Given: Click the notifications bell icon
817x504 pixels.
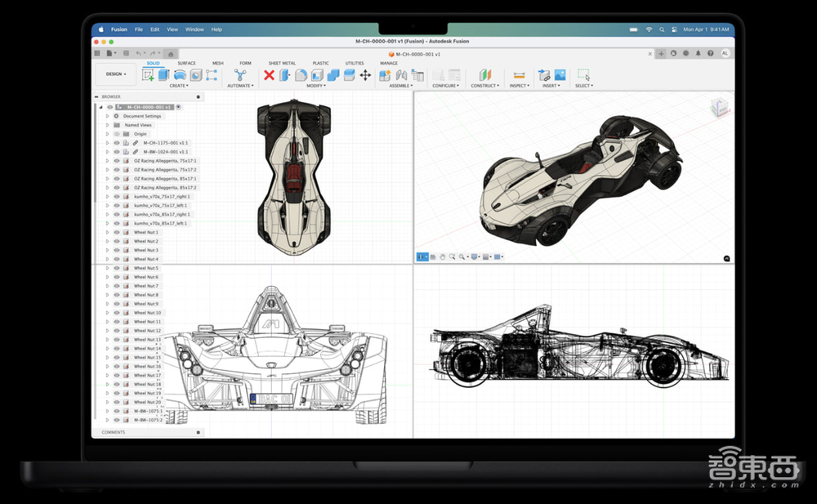Looking at the screenshot, I should (698, 53).
